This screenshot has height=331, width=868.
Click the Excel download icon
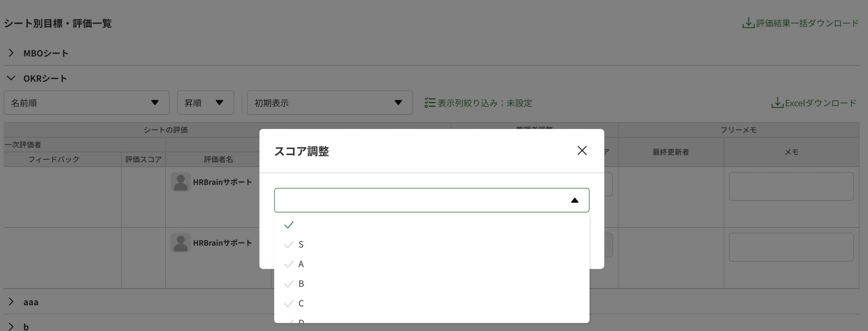(x=778, y=103)
